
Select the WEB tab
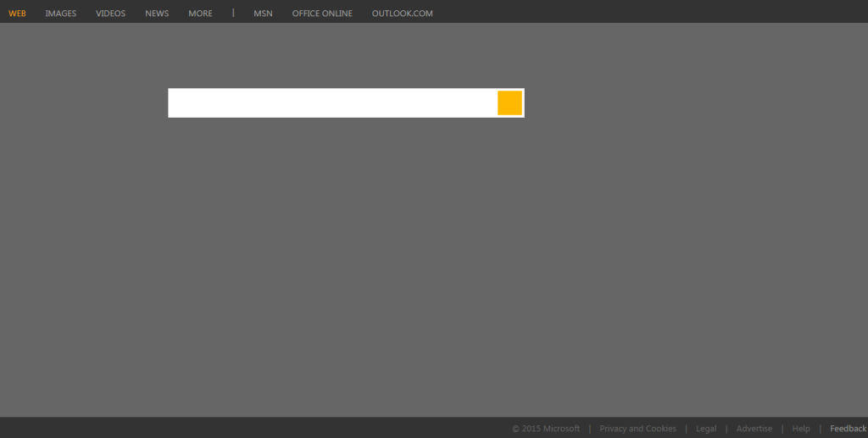pos(17,14)
